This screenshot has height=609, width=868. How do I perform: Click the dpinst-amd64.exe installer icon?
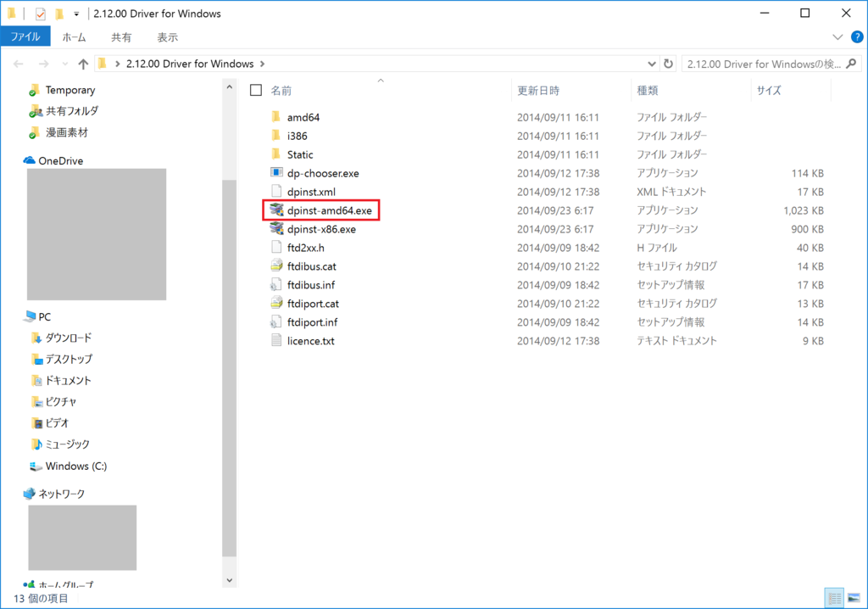276,210
